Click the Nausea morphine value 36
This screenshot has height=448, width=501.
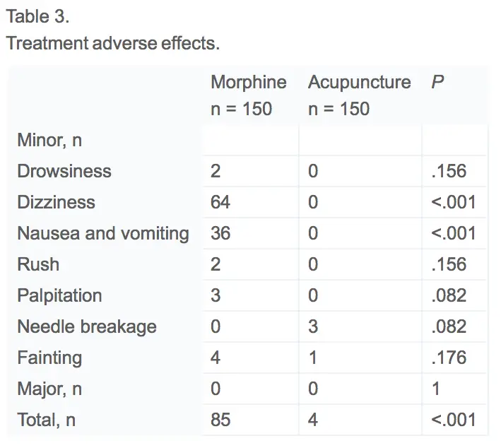(x=220, y=233)
